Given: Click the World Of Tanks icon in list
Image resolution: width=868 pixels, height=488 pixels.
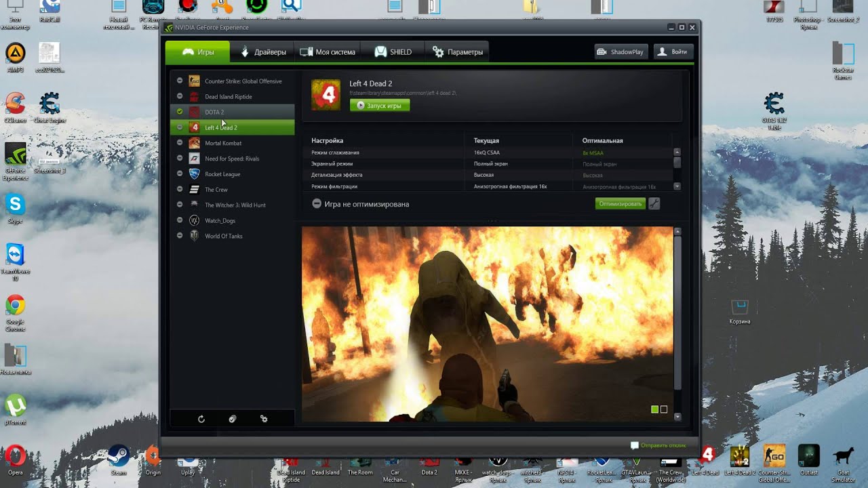Looking at the screenshot, I should coord(194,236).
